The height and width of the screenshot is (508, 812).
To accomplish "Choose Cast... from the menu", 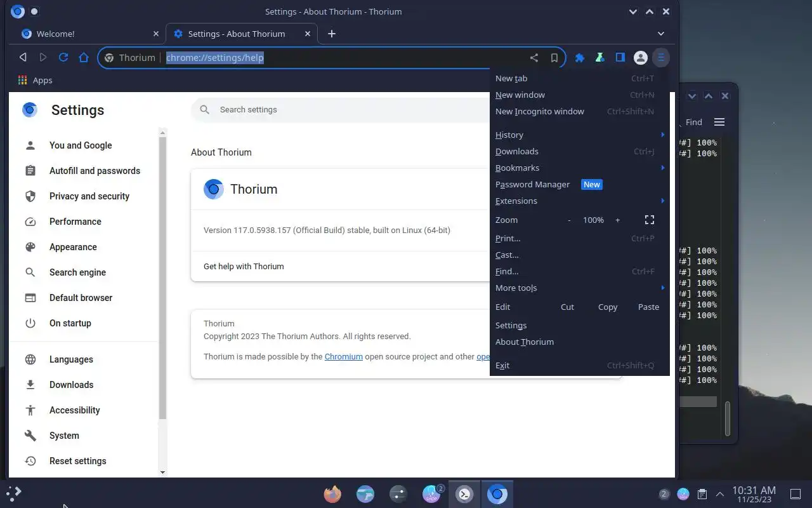I will (579, 255).
